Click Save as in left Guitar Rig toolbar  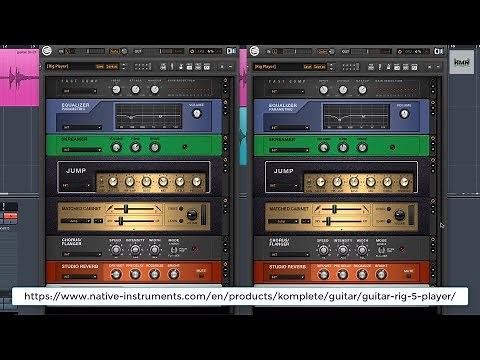112,67
